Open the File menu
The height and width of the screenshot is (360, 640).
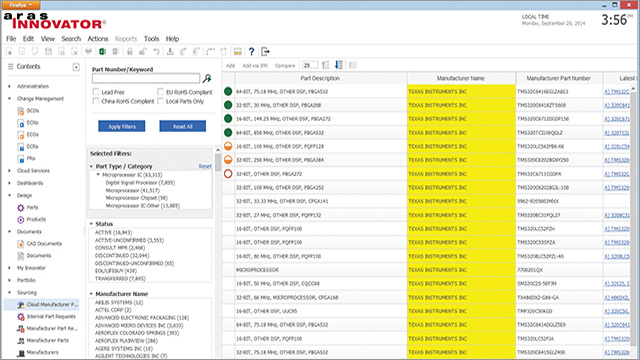11,39
